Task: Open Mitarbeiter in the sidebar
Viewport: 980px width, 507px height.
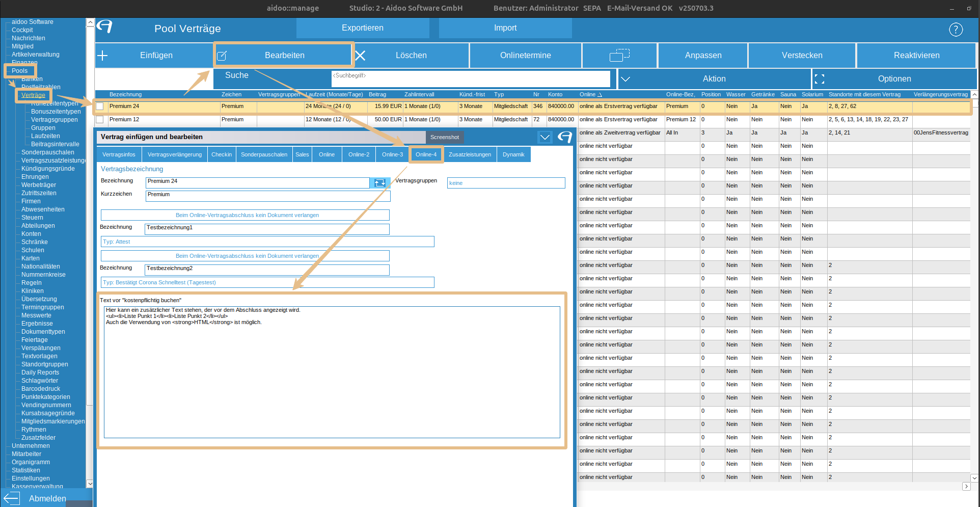Action: [x=26, y=454]
